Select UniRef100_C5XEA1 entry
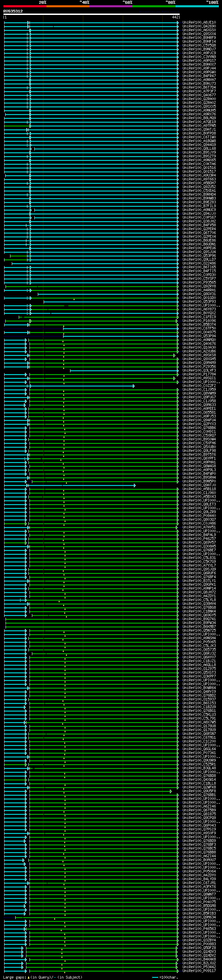This screenshot has width=222, height=980. (x=199, y=191)
